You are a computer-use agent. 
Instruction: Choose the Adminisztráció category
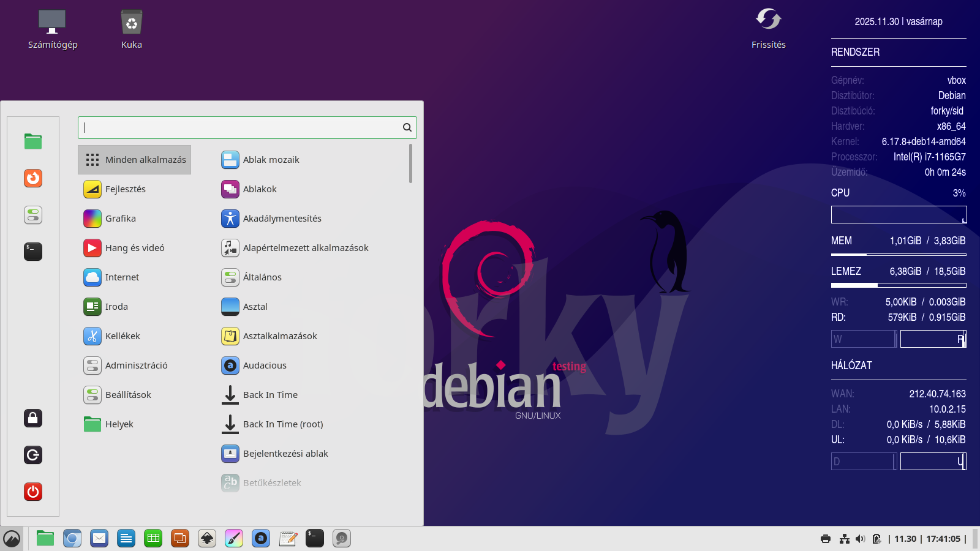136,365
